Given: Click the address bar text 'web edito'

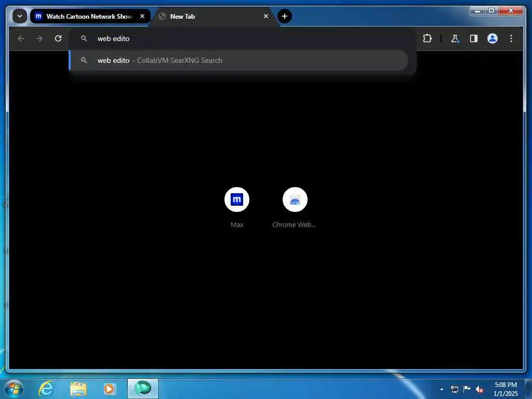Looking at the screenshot, I should tap(113, 38).
